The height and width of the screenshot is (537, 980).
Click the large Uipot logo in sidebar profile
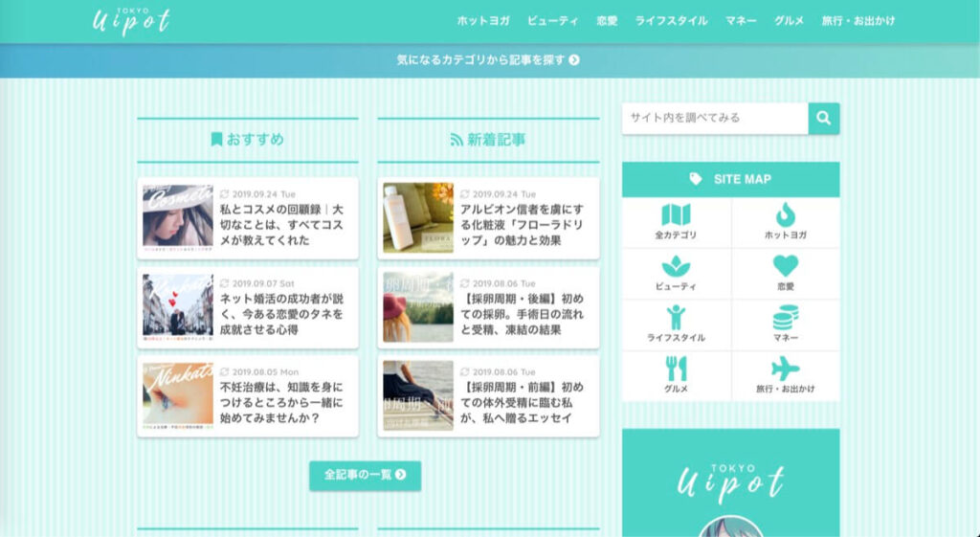tap(730, 483)
